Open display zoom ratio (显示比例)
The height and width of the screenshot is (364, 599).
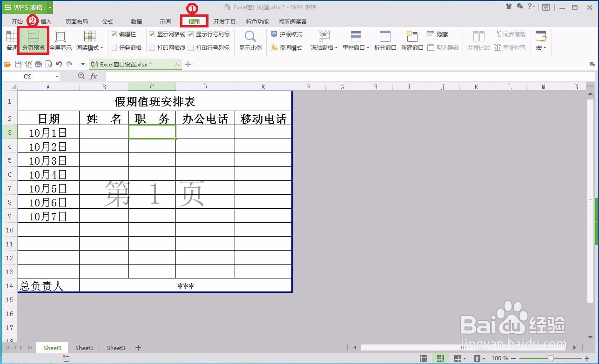point(250,41)
